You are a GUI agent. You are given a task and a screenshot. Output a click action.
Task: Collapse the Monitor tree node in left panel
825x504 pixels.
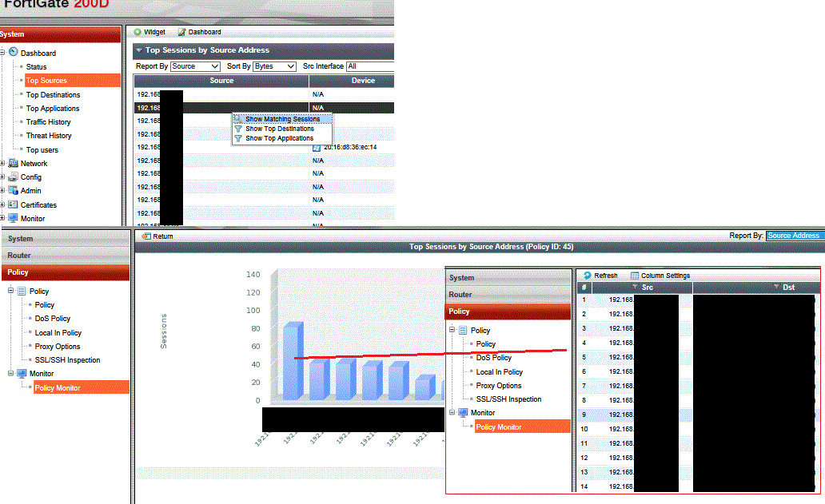(x=10, y=373)
